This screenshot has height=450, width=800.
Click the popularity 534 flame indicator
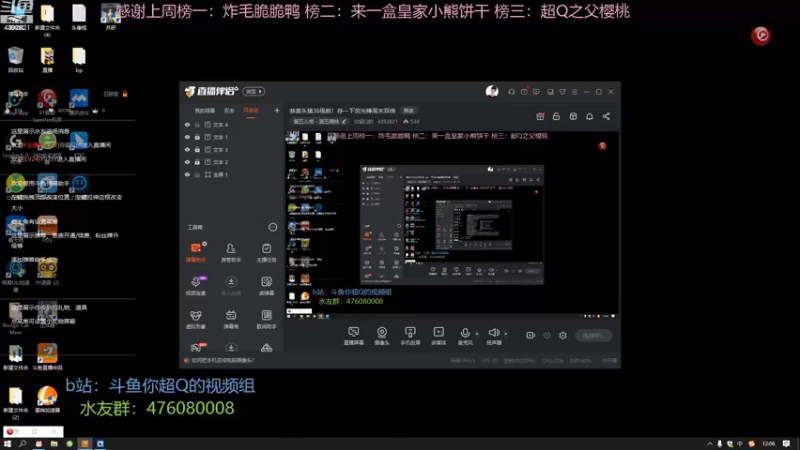[411, 122]
